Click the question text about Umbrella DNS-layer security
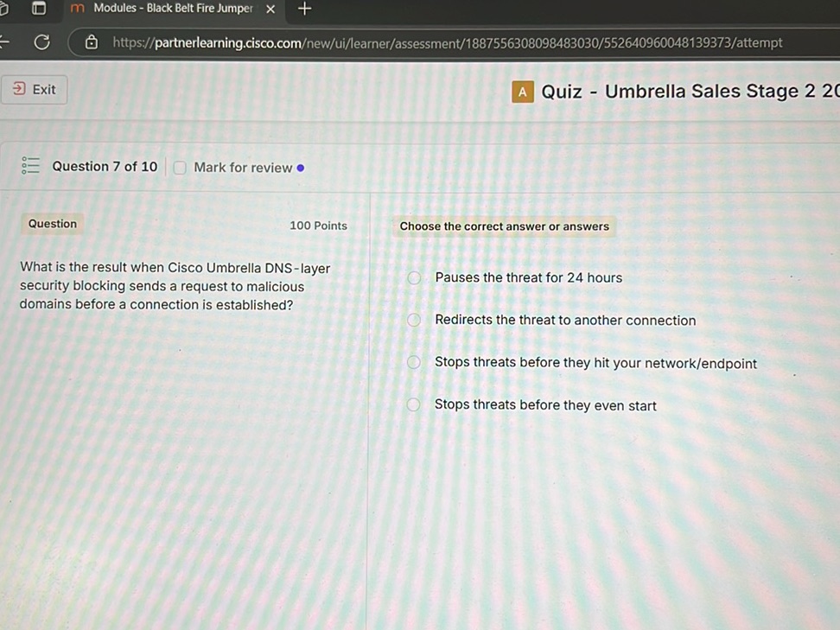Screen dimensions: 840x630 (x=175, y=286)
